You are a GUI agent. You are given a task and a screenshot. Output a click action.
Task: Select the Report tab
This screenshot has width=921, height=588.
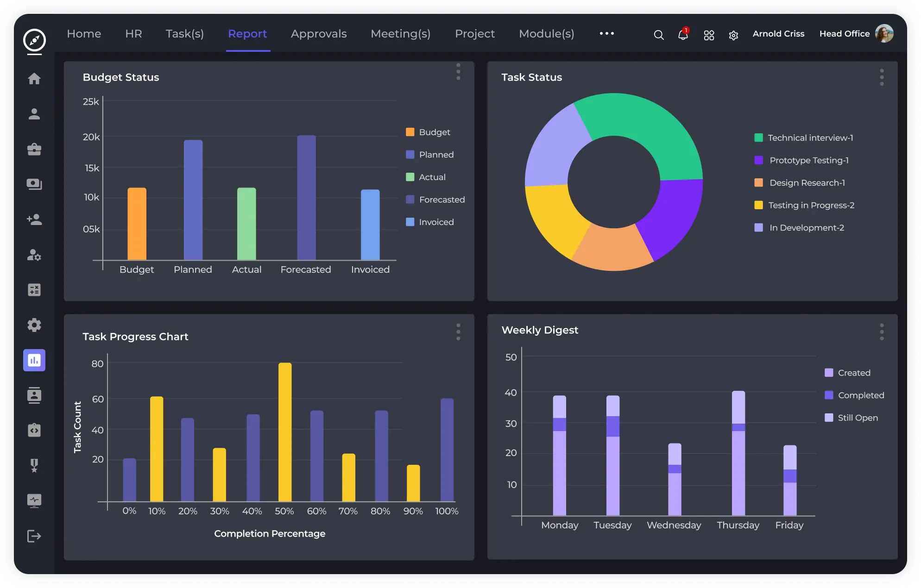tap(247, 34)
